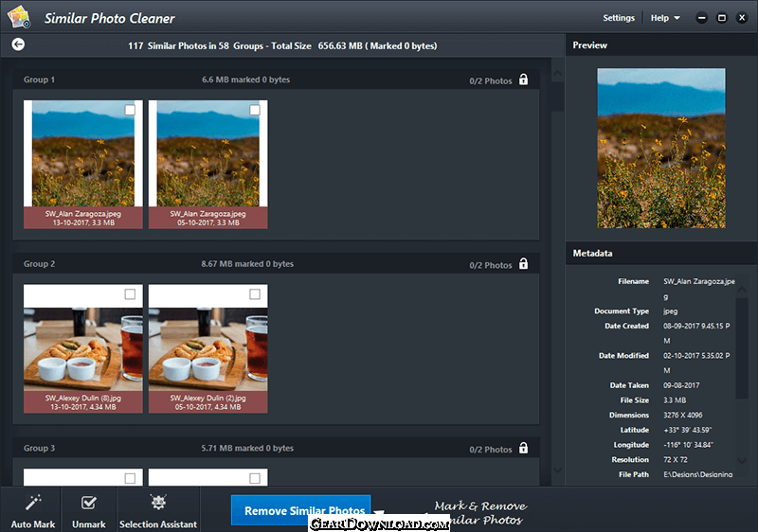758x532 pixels.
Task: Click the Group 2 header label
Action: click(39, 264)
